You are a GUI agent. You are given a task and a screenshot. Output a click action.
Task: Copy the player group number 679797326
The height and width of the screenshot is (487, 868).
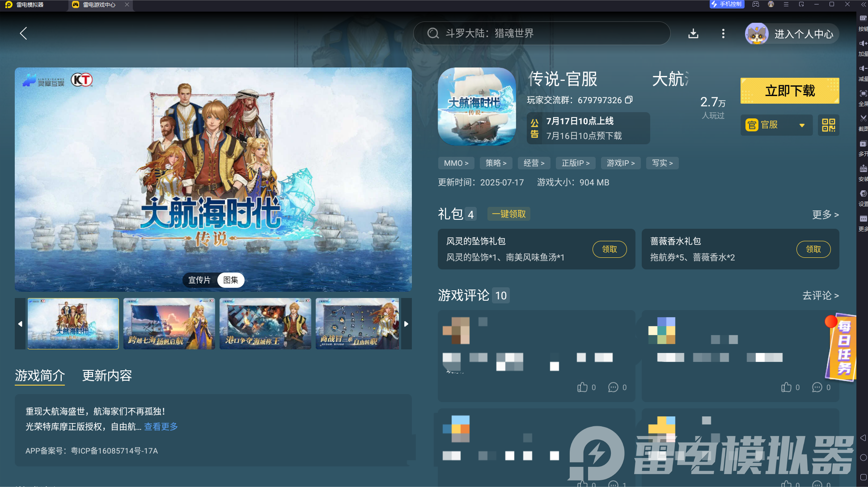point(629,100)
